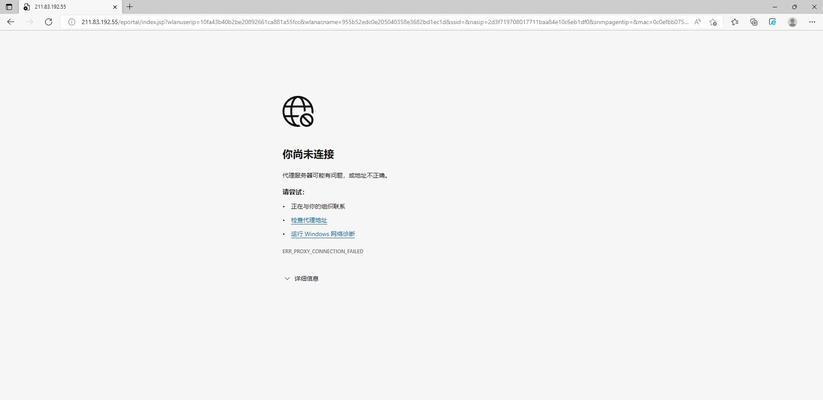The image size is (823, 400).
Task: Click the disconnected globe icon
Action: click(298, 111)
